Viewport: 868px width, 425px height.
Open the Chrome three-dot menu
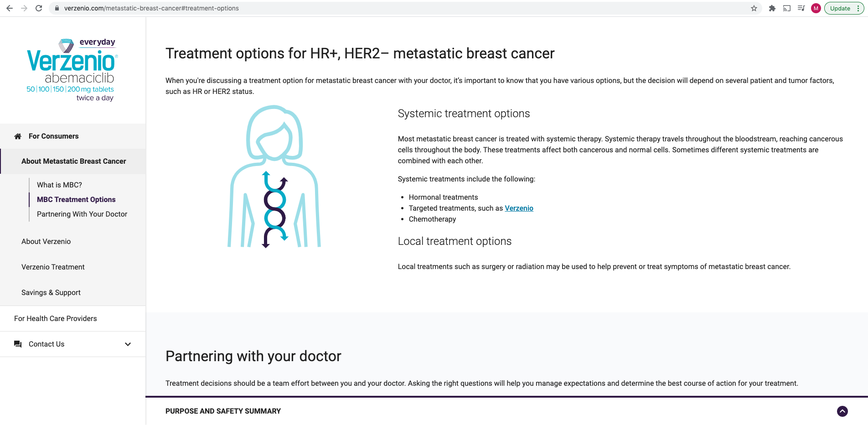click(x=858, y=8)
